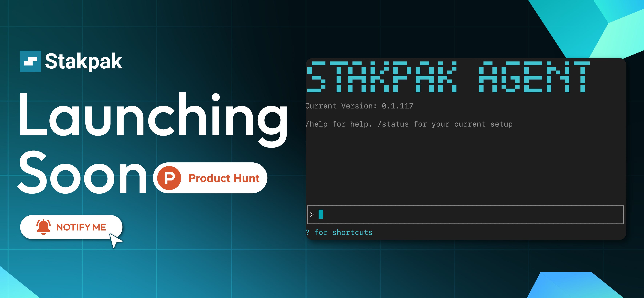Click the '>' prompt symbol in terminal

point(312,215)
